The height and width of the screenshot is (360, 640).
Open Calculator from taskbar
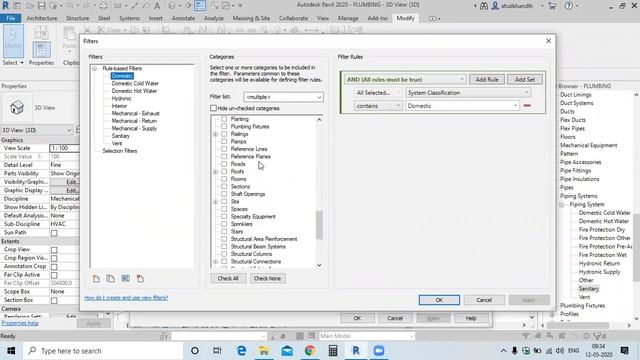[x=333, y=351]
